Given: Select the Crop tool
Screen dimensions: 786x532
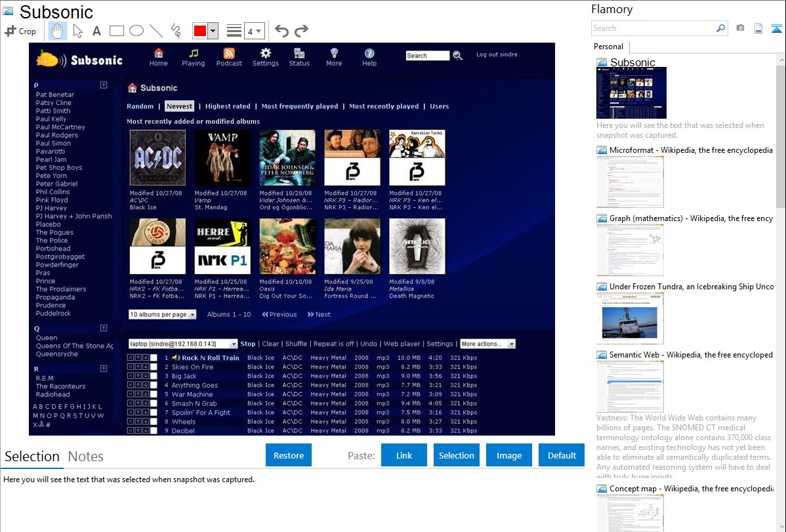Looking at the screenshot, I should click(x=20, y=31).
